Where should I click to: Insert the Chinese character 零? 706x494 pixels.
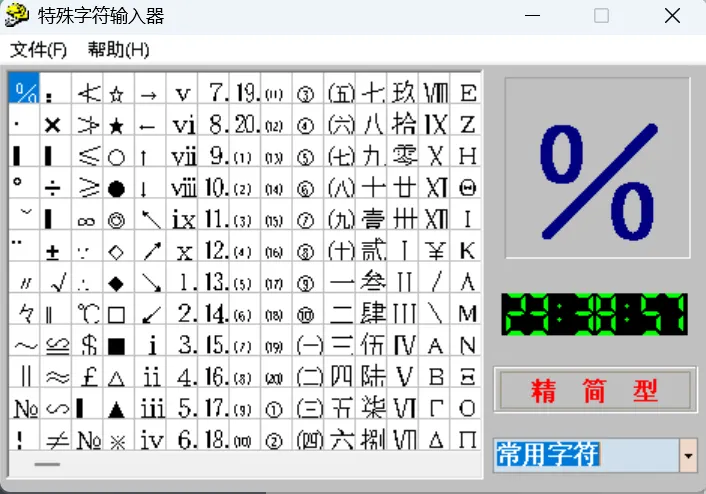(403, 151)
